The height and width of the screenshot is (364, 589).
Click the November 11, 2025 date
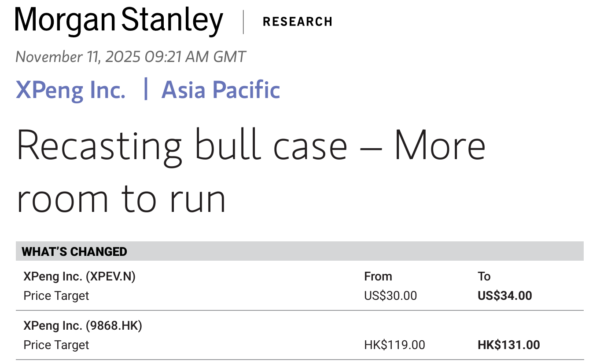click(78, 57)
